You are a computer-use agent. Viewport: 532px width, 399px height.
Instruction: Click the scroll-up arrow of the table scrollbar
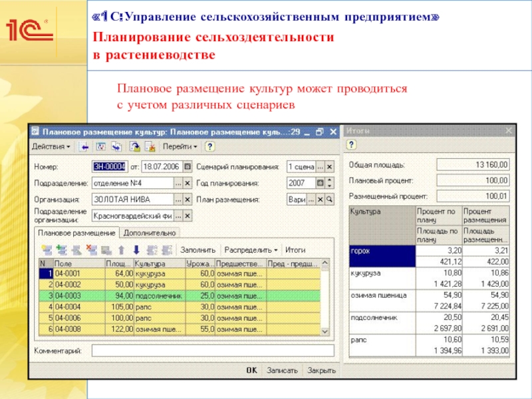tap(325, 263)
